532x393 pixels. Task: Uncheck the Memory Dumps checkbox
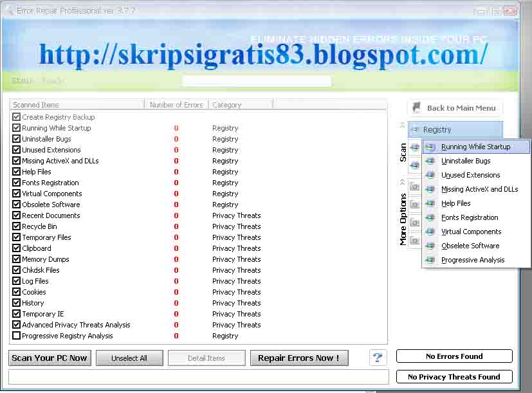pos(16,259)
